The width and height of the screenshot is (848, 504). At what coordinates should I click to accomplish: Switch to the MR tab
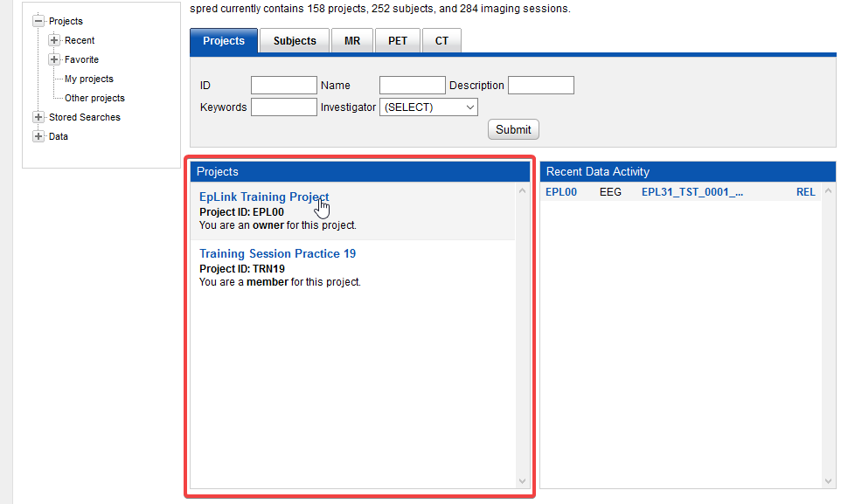point(352,41)
